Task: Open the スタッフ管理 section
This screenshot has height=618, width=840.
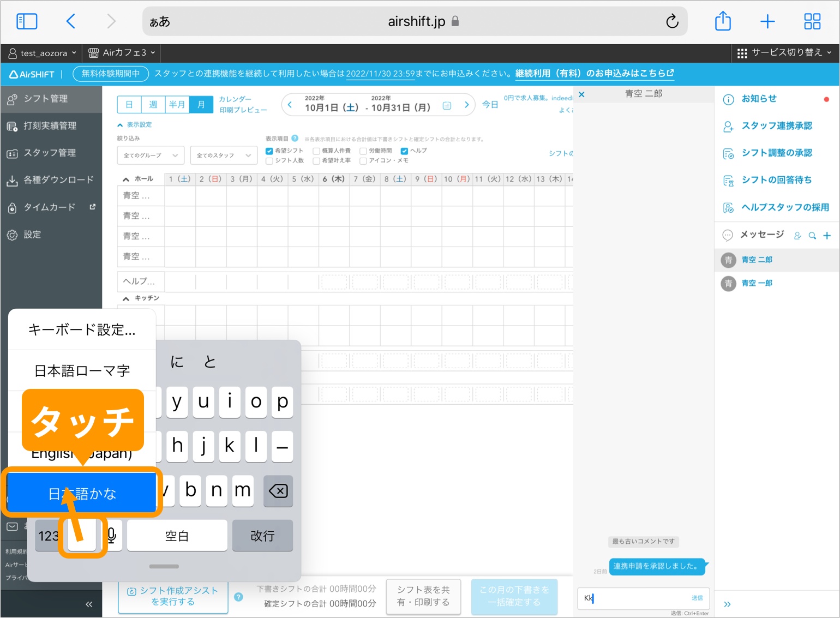Action: click(48, 153)
